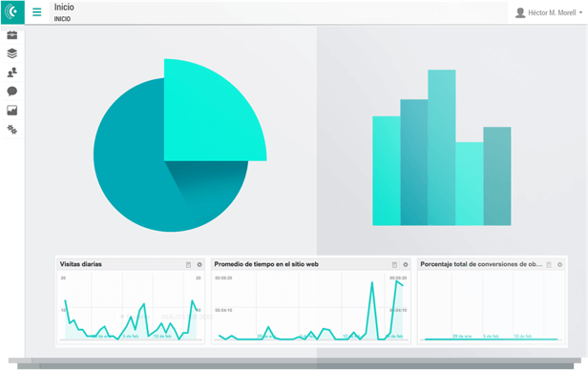Click export icon on Promedio de tiempo widget

click(x=394, y=265)
